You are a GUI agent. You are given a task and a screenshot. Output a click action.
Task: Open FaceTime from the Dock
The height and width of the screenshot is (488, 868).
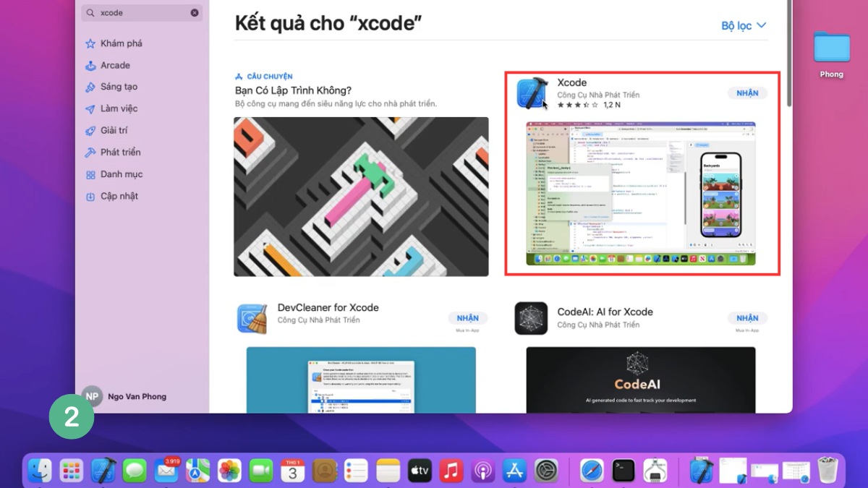point(261,471)
